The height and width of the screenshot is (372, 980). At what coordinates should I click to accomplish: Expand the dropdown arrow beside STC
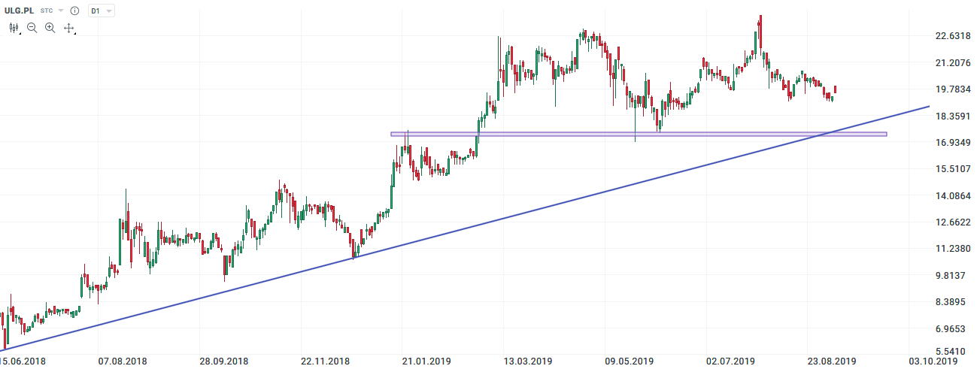61,11
